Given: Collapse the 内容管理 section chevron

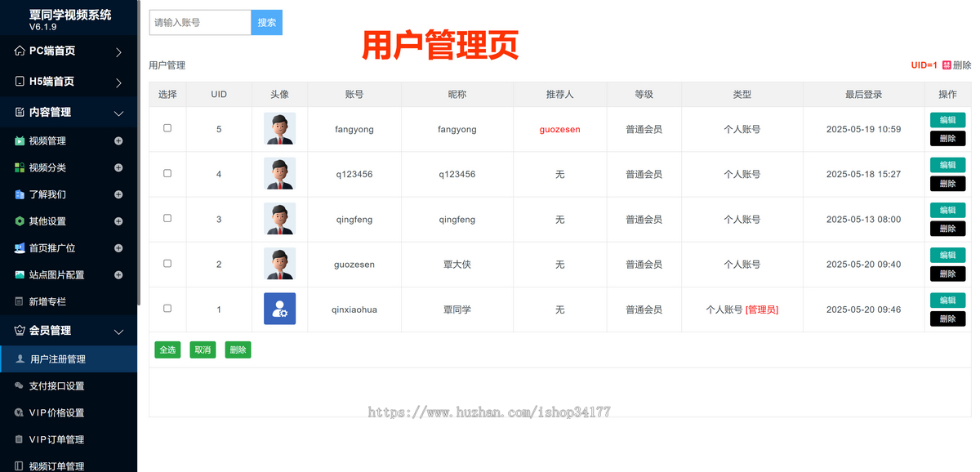Looking at the screenshot, I should (x=118, y=114).
